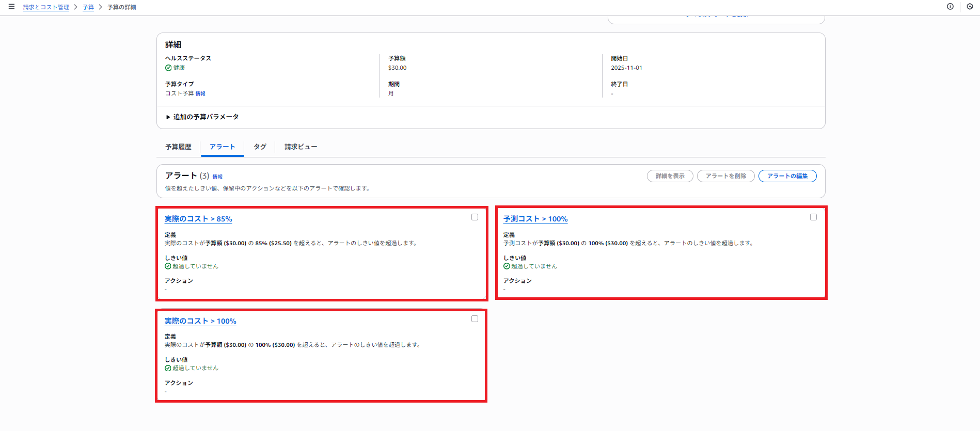Image resolution: width=980 pixels, height=431 pixels.
Task: Switch to the 請求ビュー tab
Action: pyautogui.click(x=301, y=147)
